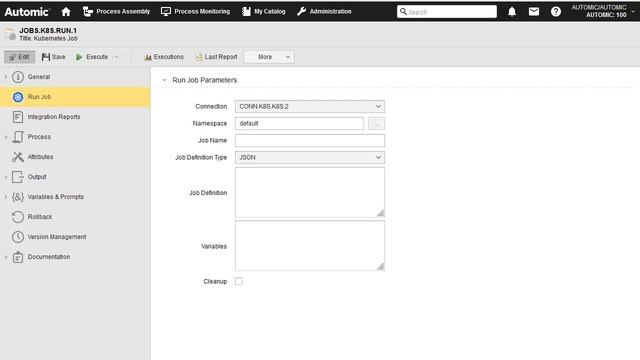The width and height of the screenshot is (640, 360).
Task: Expand the Process section arrow
Action: click(6, 137)
